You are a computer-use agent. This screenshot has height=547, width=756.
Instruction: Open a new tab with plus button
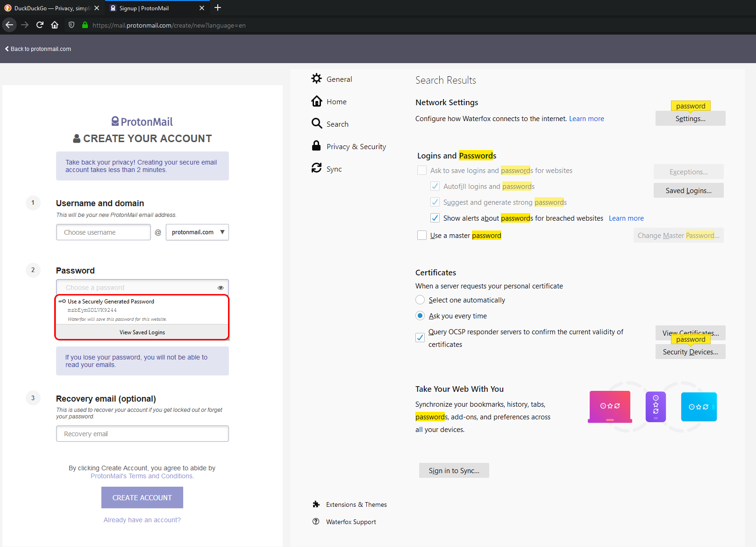coord(218,7)
